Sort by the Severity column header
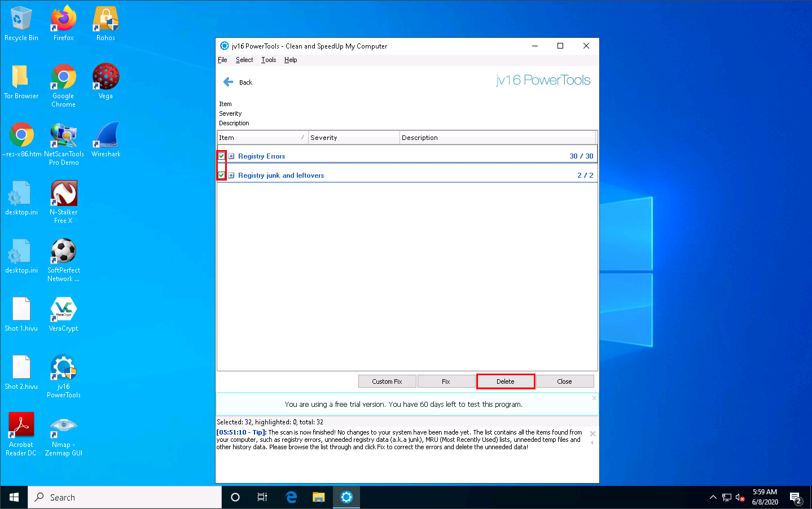 (354, 138)
